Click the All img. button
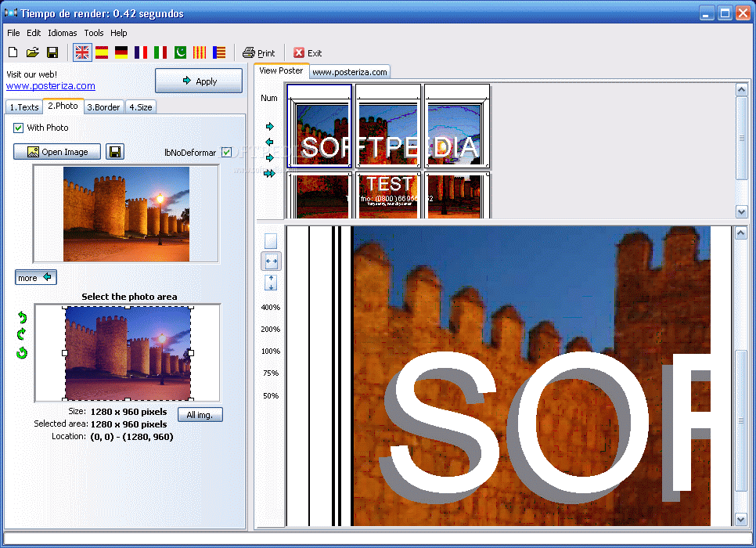Viewport: 756px width, 548px height. pyautogui.click(x=200, y=415)
